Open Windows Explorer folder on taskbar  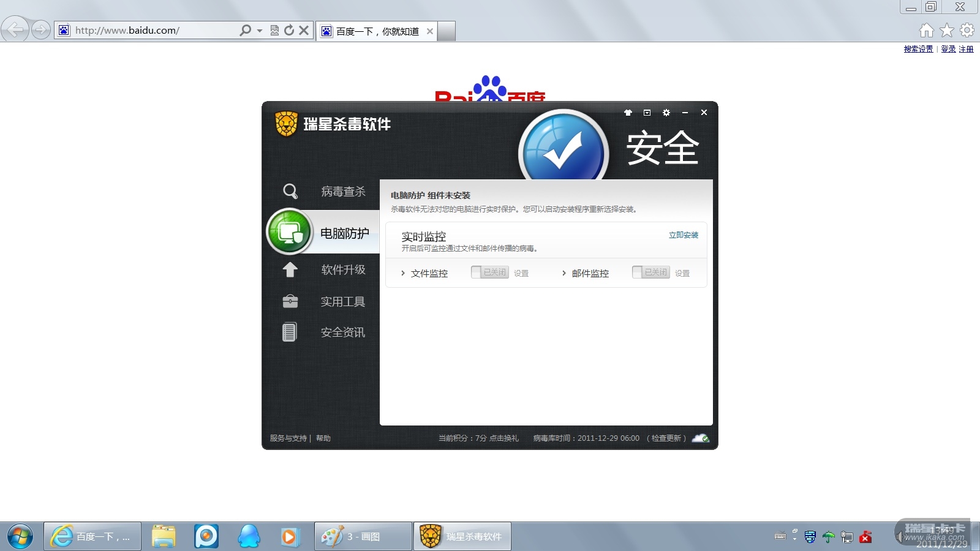[164, 537]
